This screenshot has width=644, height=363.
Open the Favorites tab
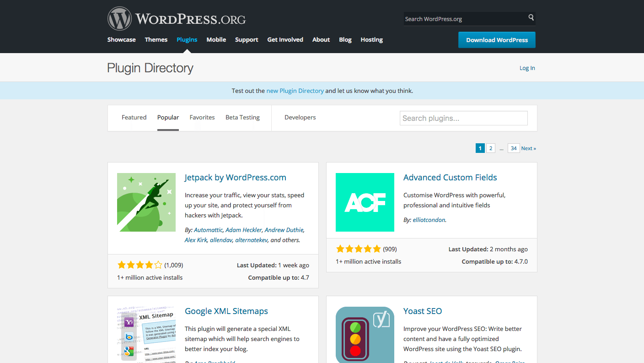click(x=202, y=117)
